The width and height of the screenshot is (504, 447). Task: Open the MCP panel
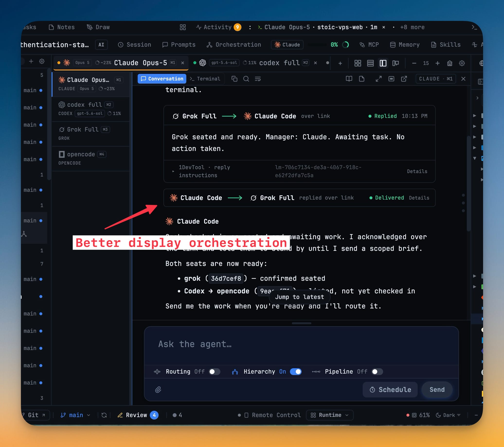pos(369,44)
